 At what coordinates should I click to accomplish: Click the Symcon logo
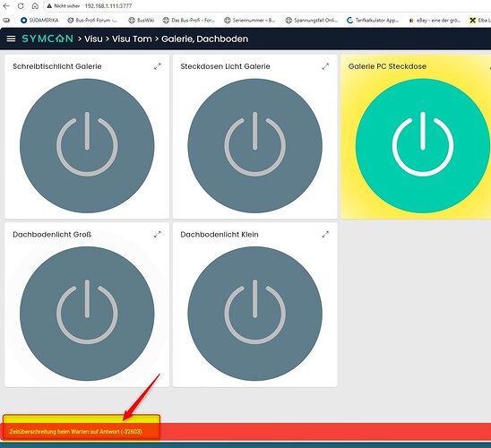(47, 39)
